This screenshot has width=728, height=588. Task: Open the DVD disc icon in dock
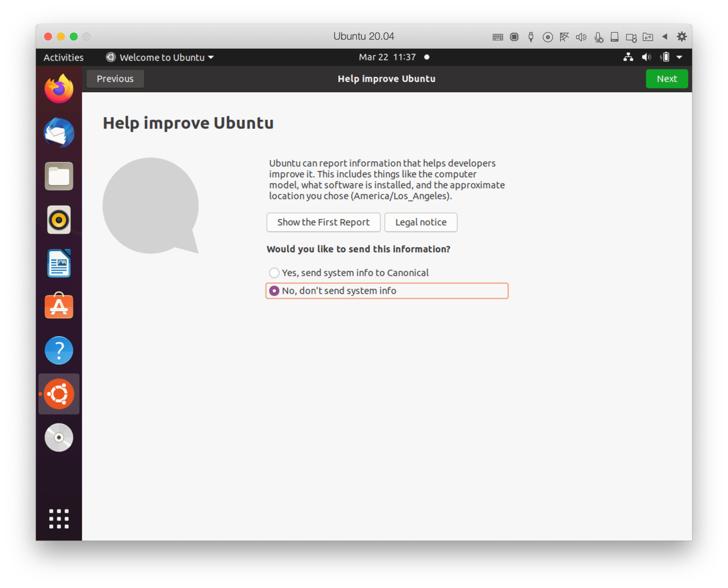tap(59, 437)
